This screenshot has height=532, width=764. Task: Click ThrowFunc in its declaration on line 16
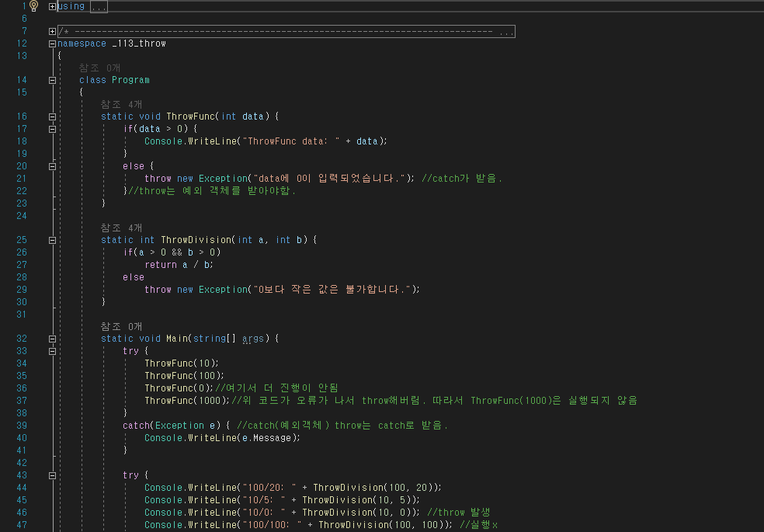coord(190,116)
